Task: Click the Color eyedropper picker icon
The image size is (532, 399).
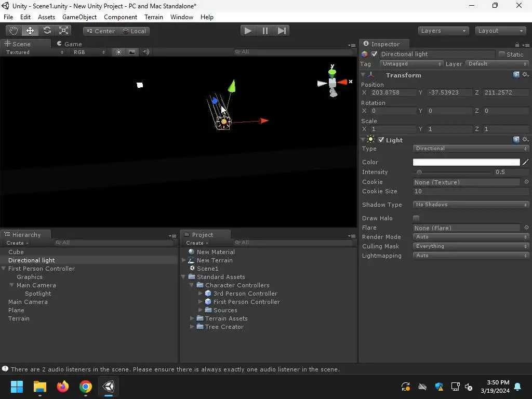Action: click(526, 162)
